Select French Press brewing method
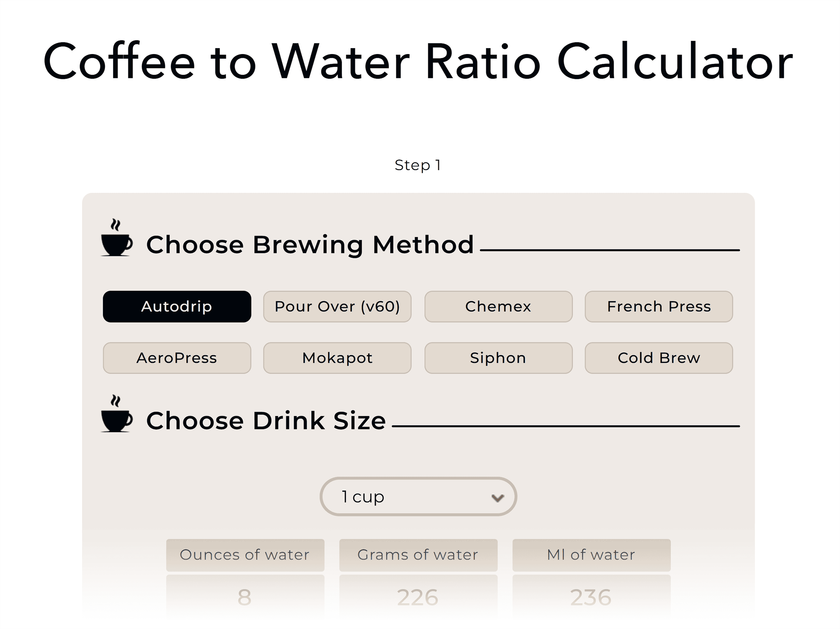The width and height of the screenshot is (840, 629). [x=659, y=306]
